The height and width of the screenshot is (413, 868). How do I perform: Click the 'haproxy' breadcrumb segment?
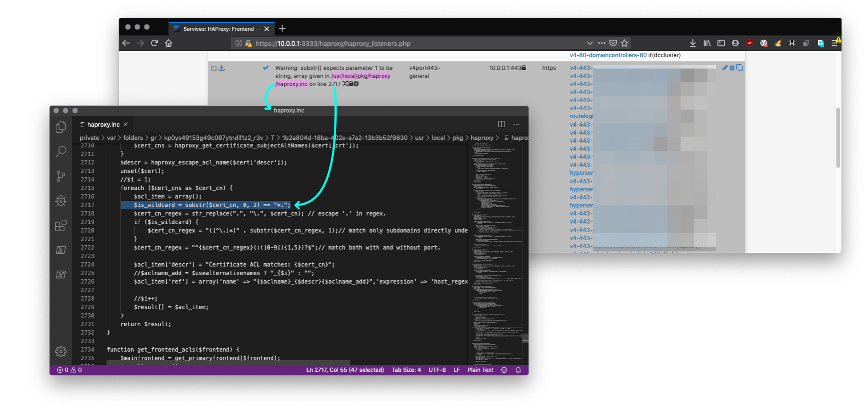[x=482, y=138]
